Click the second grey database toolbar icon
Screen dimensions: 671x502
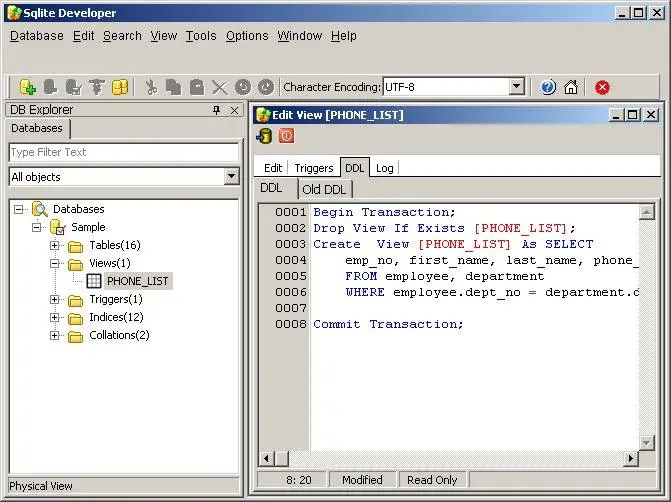click(x=50, y=87)
